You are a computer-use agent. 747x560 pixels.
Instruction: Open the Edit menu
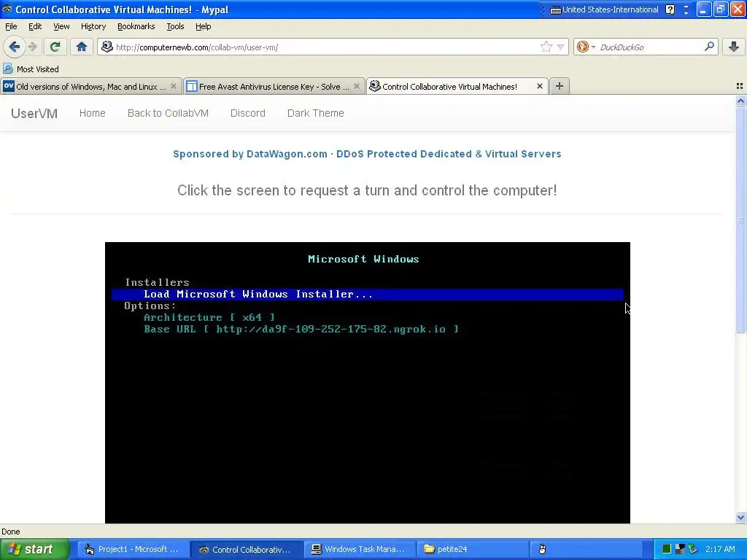tap(35, 26)
